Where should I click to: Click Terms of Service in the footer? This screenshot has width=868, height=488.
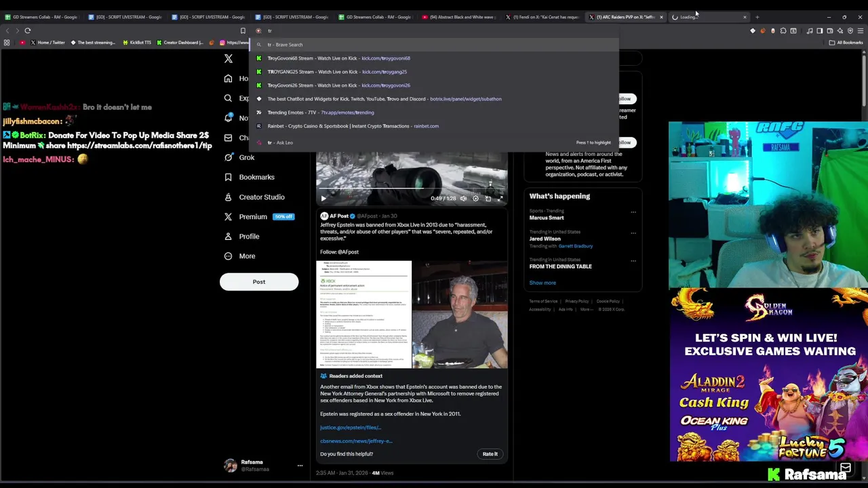tap(543, 302)
